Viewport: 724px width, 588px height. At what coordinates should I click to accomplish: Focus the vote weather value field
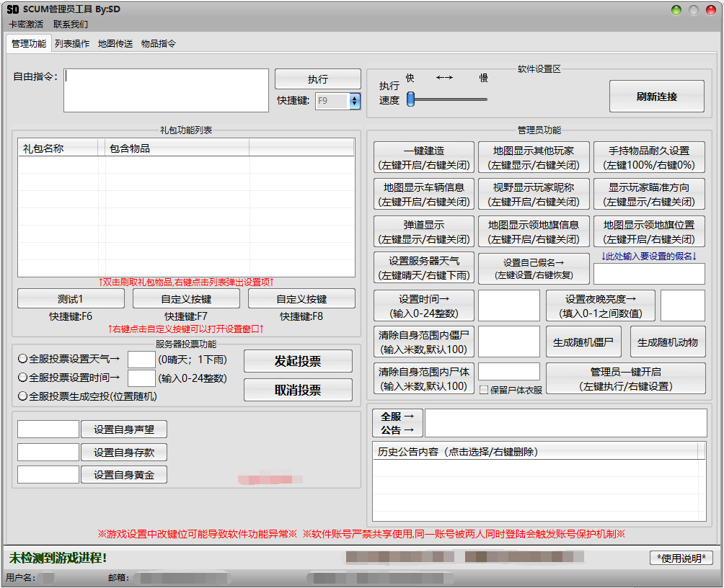pos(141,359)
